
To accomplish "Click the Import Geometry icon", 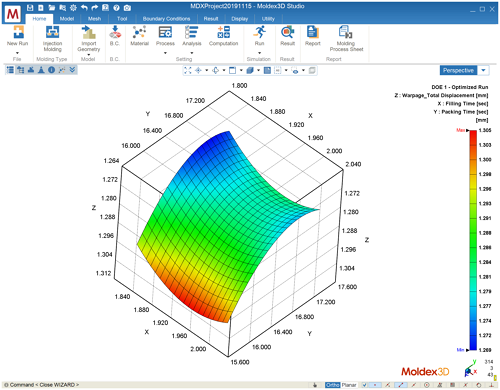I will click(88, 32).
